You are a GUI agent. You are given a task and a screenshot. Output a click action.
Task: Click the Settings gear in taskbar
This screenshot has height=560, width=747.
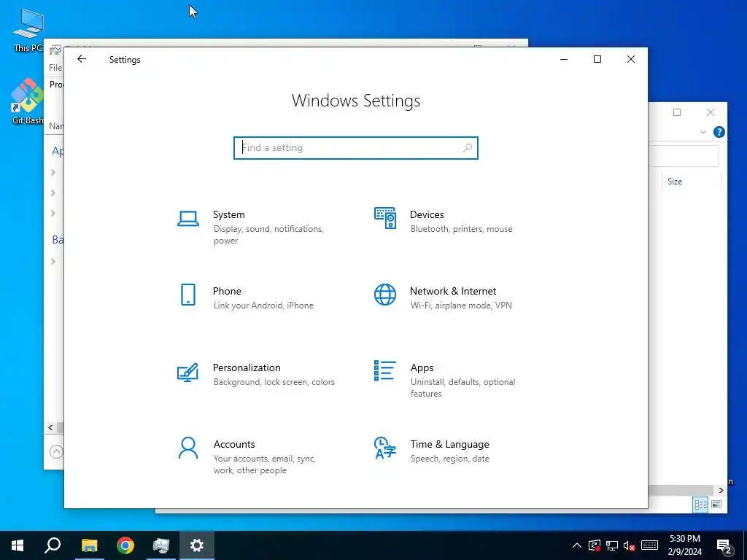[x=197, y=545]
